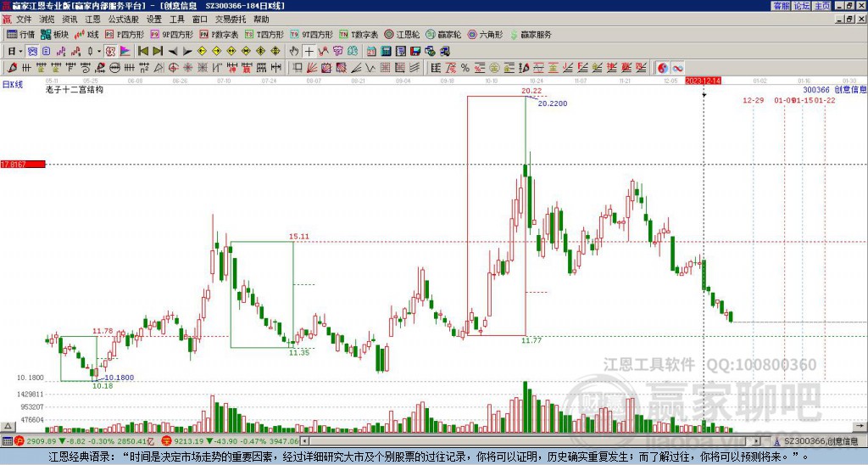Open the 资讯 menu
The height and width of the screenshot is (465, 868).
(x=70, y=20)
